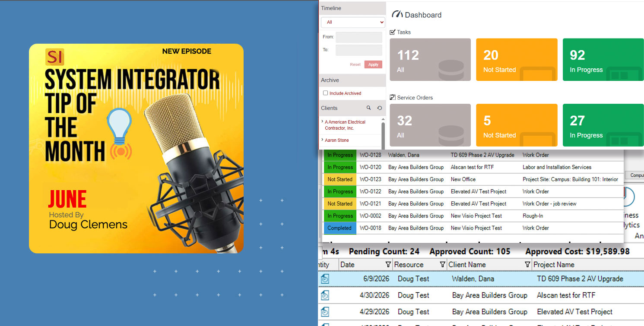Screen dimensions: 644x326
Task: Select work order WO-0018
Action: pos(371,227)
